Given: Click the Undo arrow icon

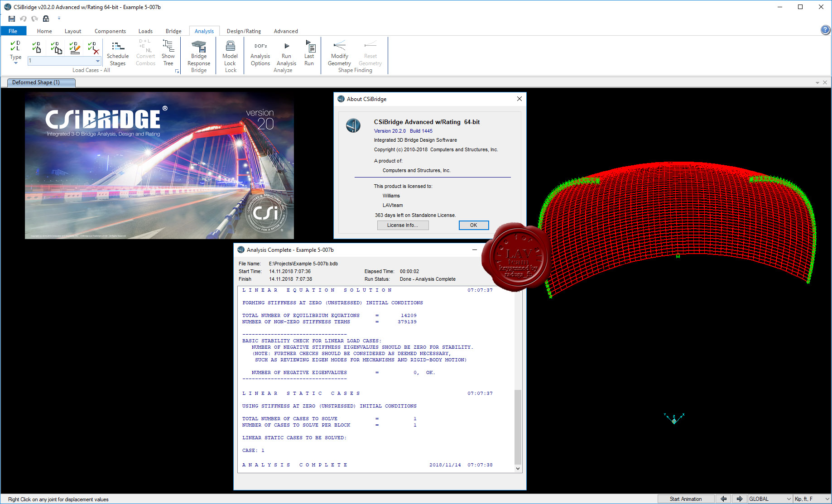Looking at the screenshot, I should (23, 19).
